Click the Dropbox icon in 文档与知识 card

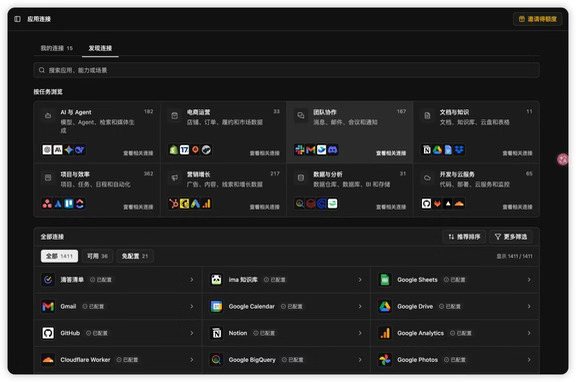459,150
